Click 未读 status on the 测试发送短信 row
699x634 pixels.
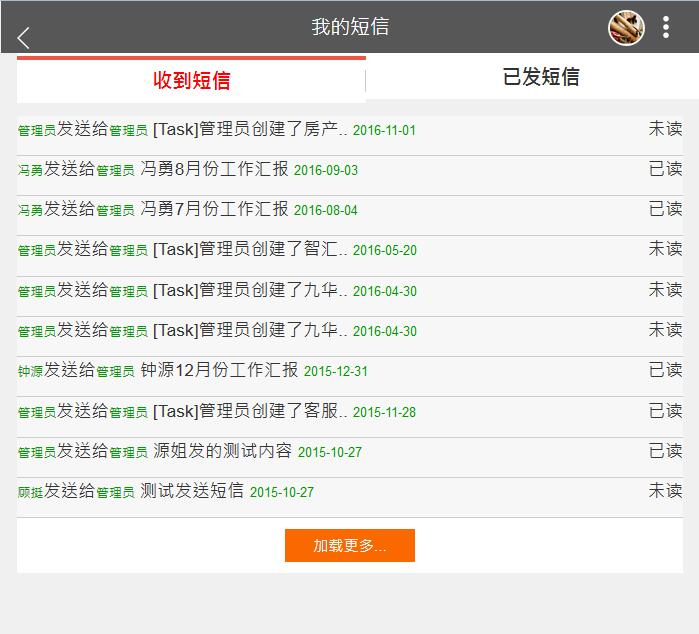tap(665, 490)
